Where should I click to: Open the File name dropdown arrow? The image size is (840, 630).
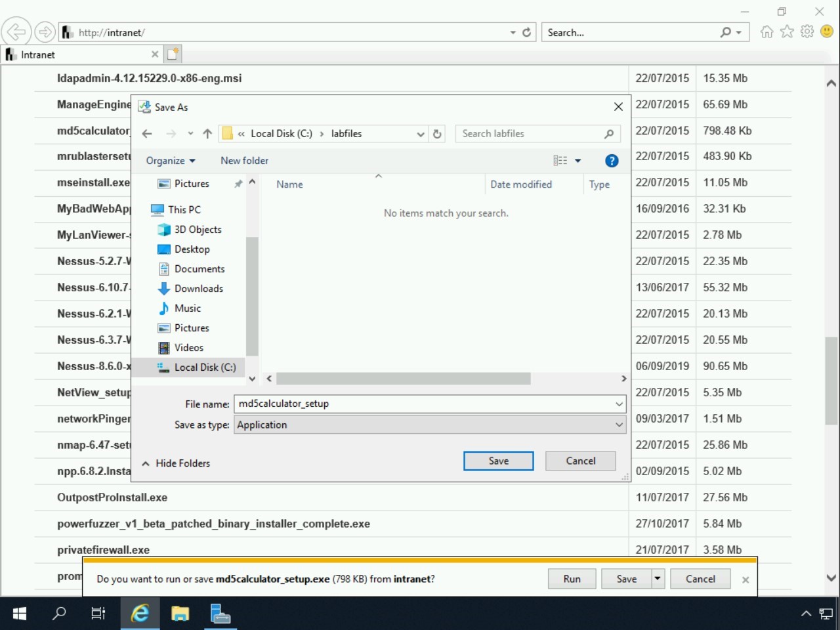(618, 404)
